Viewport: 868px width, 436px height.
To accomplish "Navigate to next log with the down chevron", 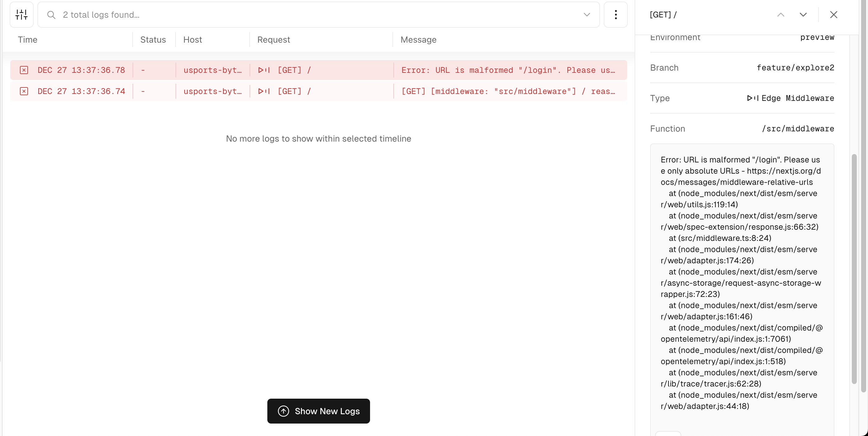I will click(803, 15).
